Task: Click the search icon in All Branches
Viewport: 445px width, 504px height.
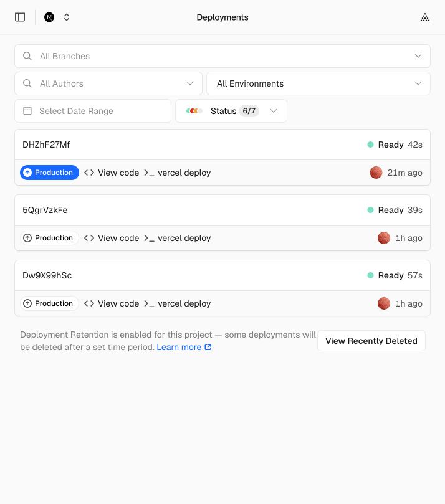Action: tap(27, 56)
